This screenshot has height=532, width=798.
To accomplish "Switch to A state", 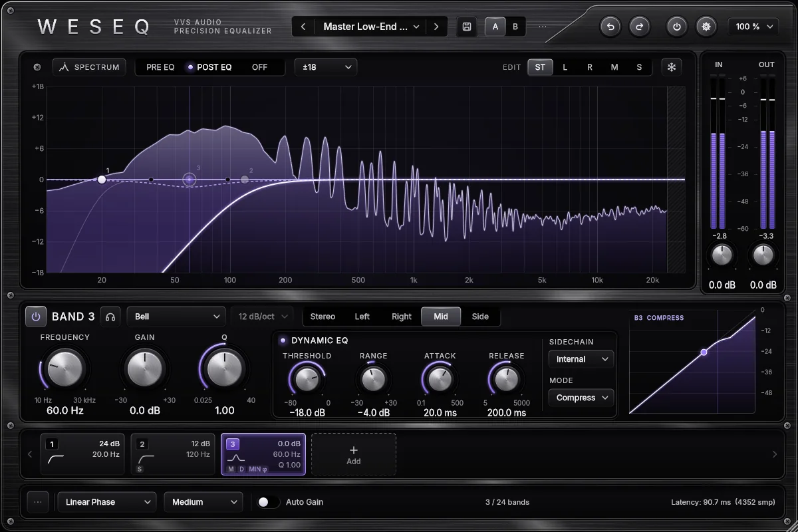I will pos(495,27).
